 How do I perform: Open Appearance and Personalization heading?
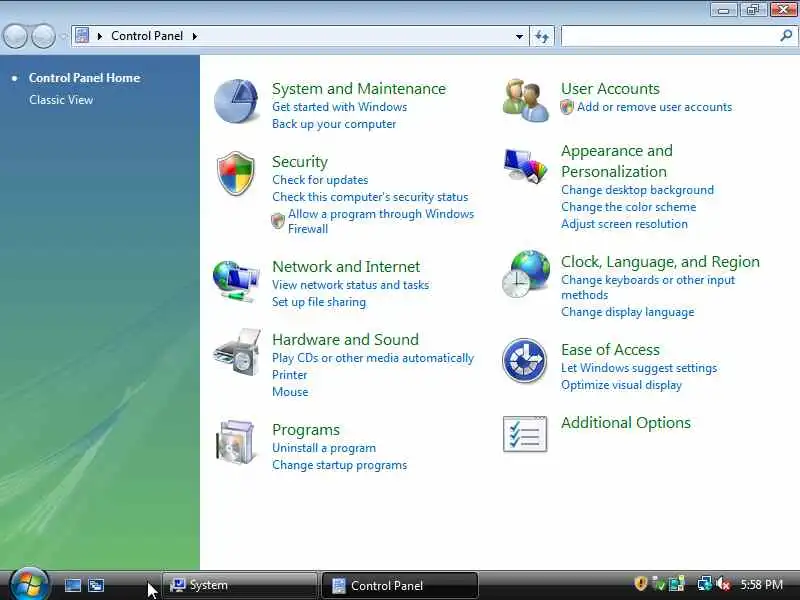617,161
